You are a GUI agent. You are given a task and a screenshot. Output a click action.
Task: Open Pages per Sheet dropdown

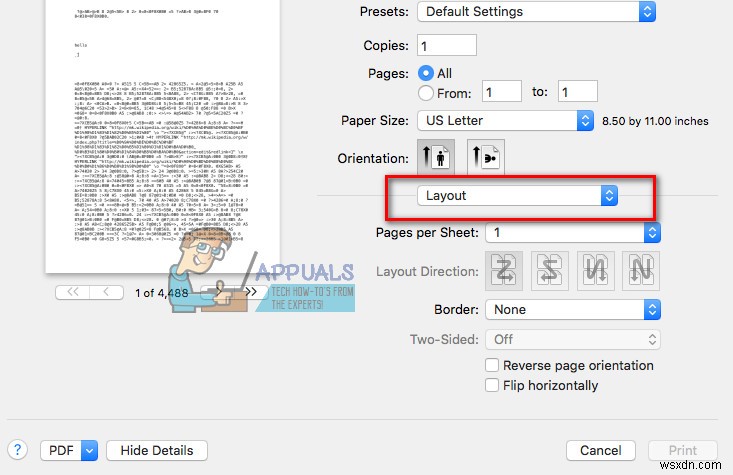click(x=573, y=232)
